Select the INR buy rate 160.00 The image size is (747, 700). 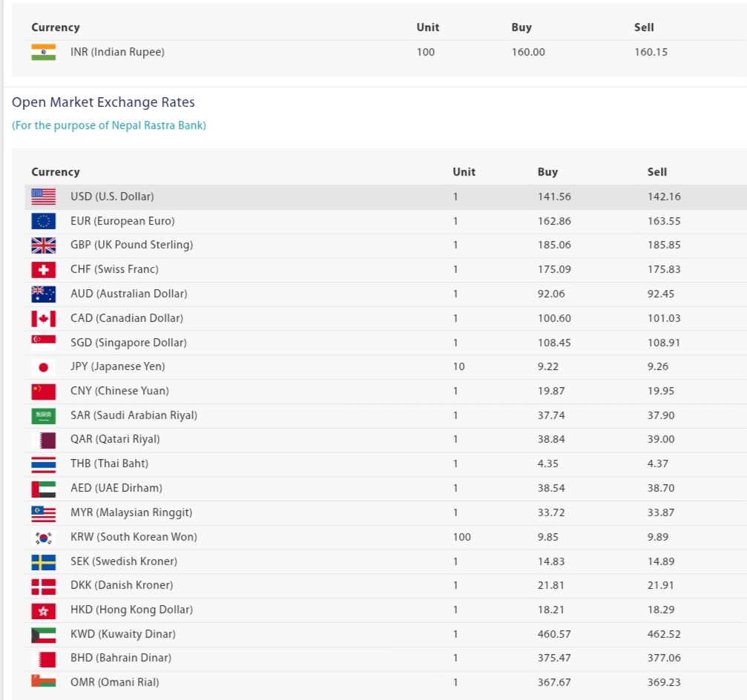pyautogui.click(x=527, y=52)
